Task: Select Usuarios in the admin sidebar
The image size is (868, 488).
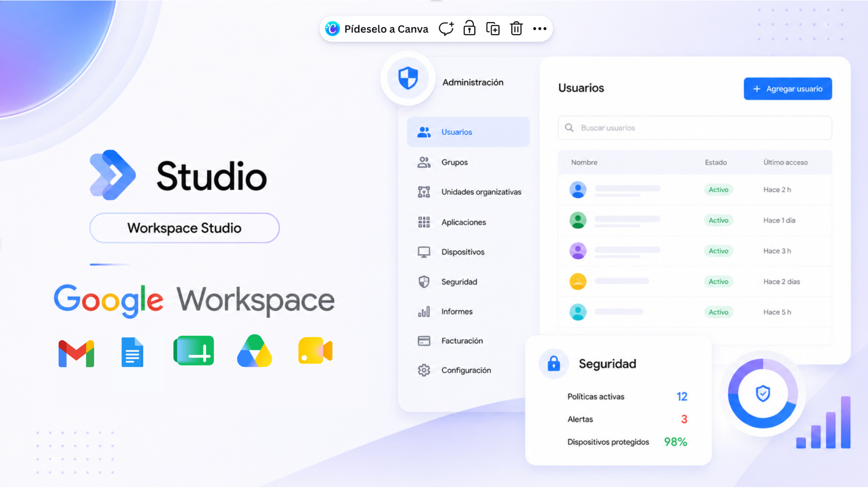Action: [468, 132]
